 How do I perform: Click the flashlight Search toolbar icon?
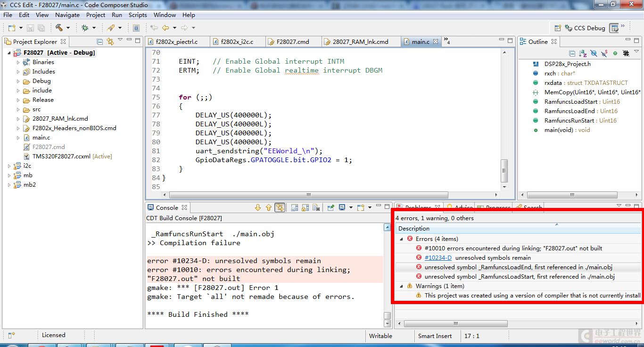tap(111, 28)
